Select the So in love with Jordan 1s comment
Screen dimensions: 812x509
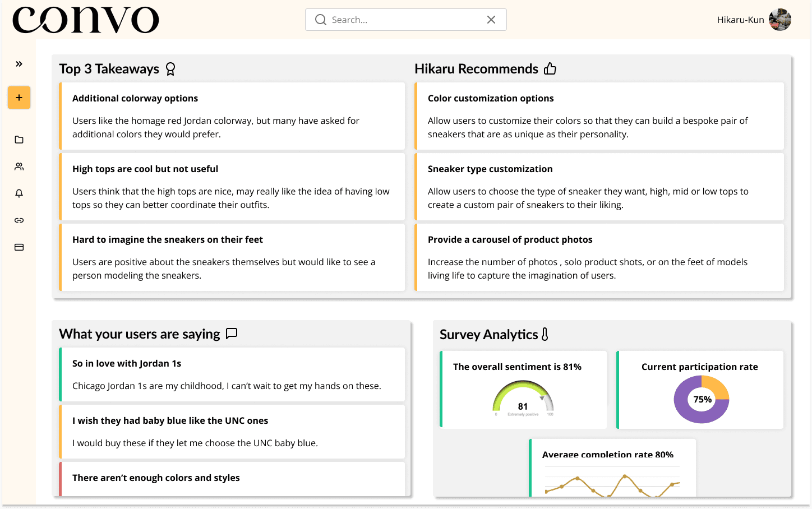click(x=232, y=374)
